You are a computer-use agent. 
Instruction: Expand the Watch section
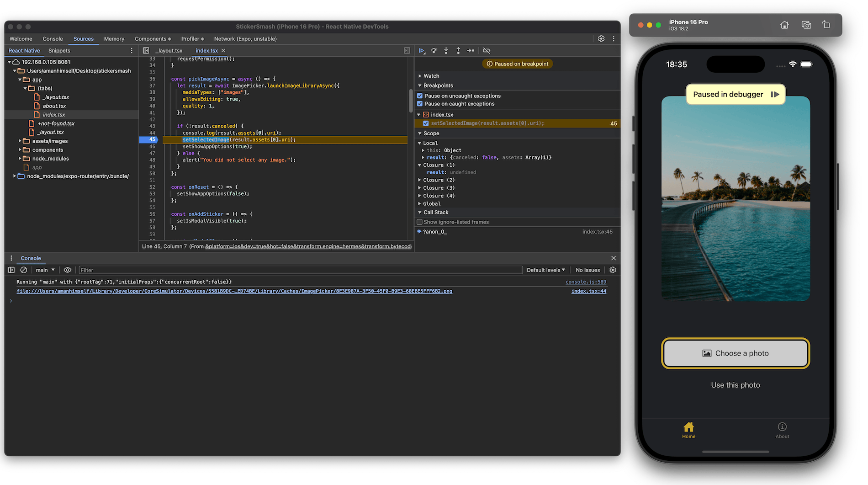pos(431,76)
